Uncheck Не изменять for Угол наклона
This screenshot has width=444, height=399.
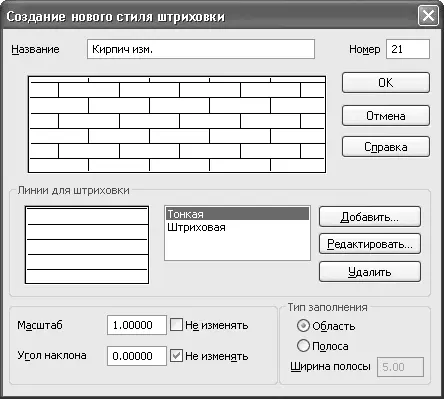tap(176, 356)
